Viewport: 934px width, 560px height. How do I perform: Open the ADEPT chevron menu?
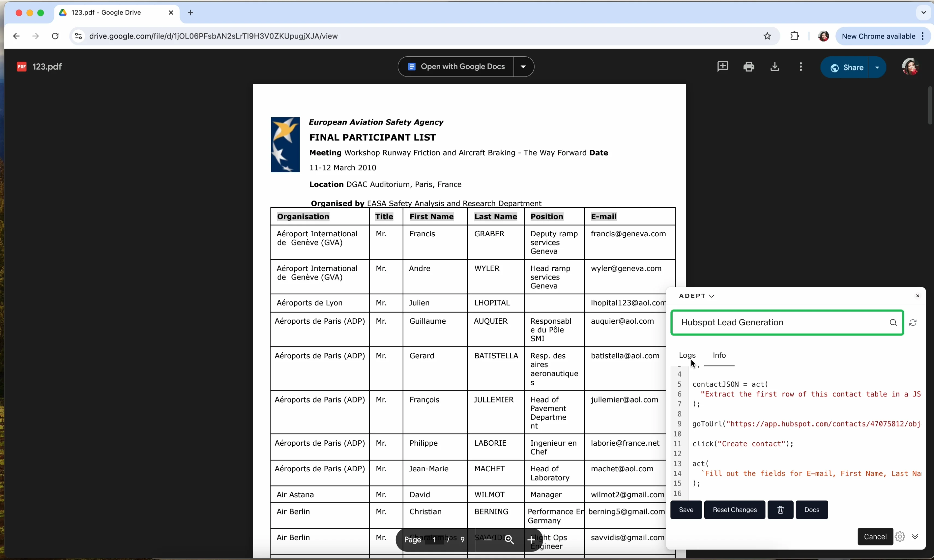[711, 296]
